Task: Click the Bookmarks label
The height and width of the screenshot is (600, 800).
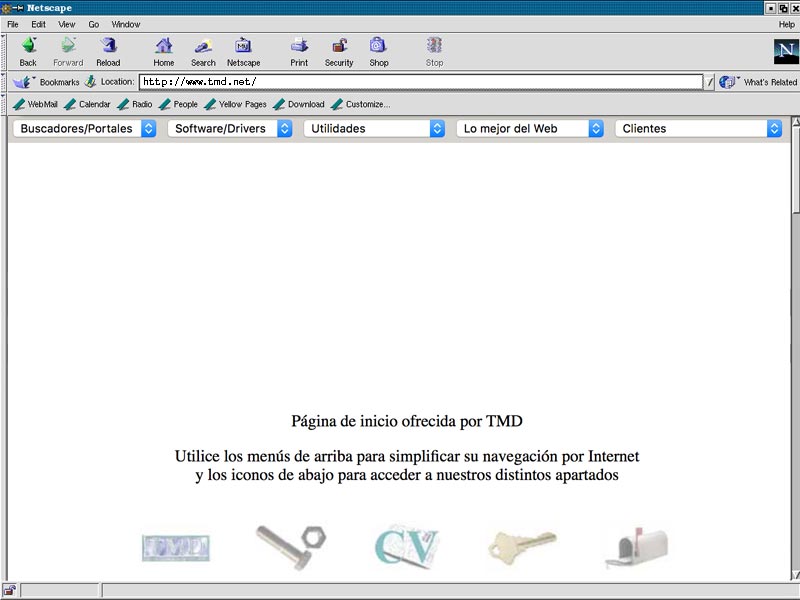Action: point(60,82)
